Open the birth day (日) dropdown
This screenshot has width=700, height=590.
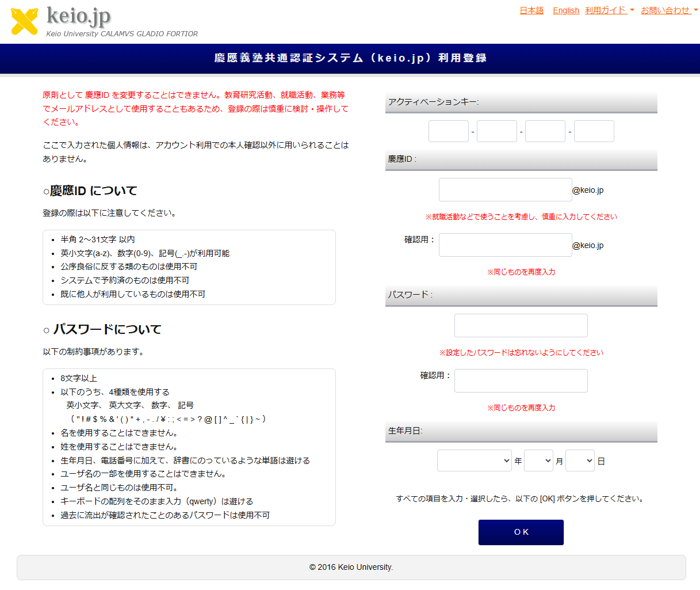580,460
